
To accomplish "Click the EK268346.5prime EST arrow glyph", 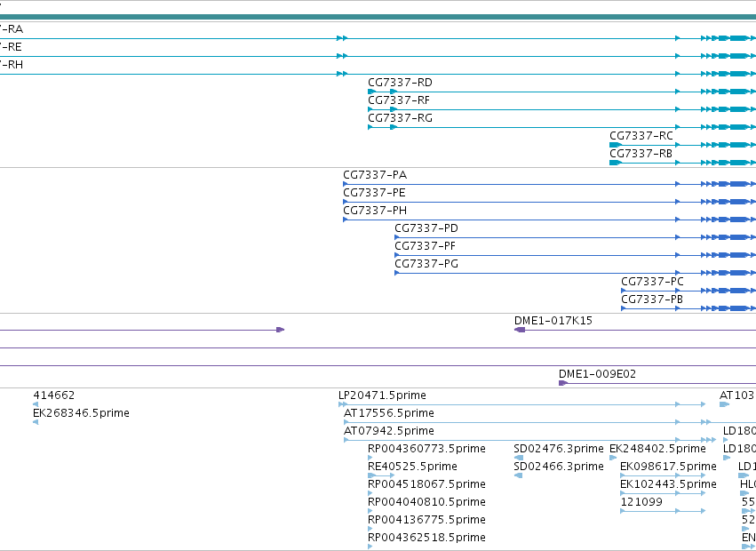I will click(x=36, y=422).
